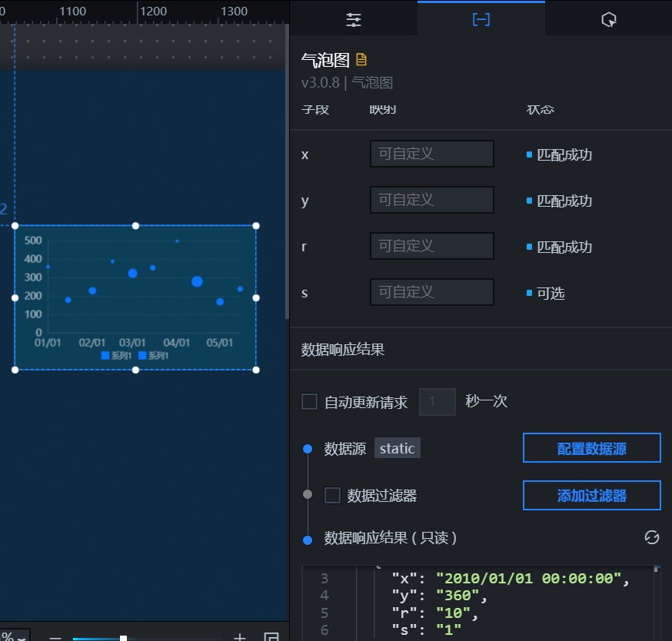Select the bubble chart on canvas
The height and width of the screenshot is (641, 672).
pos(135,297)
